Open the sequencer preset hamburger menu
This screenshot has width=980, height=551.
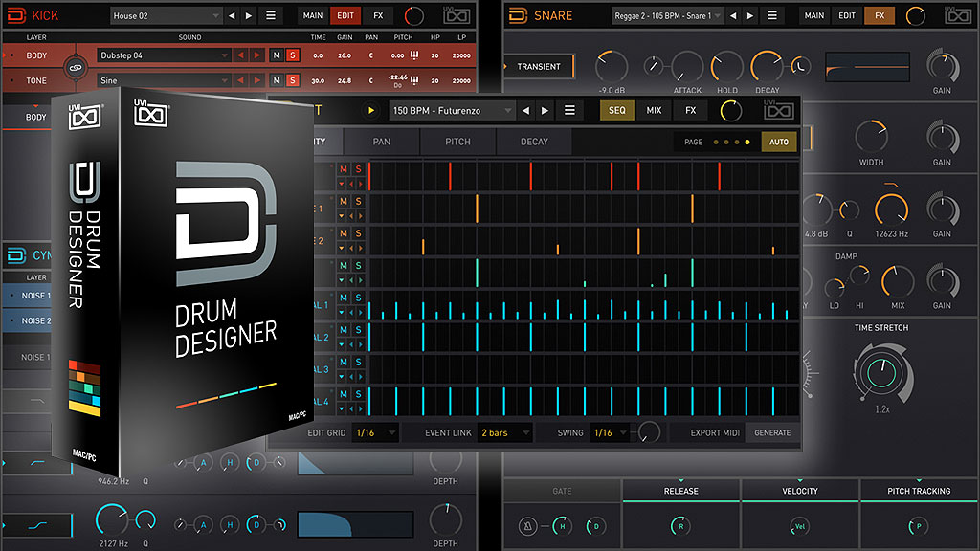pos(569,110)
